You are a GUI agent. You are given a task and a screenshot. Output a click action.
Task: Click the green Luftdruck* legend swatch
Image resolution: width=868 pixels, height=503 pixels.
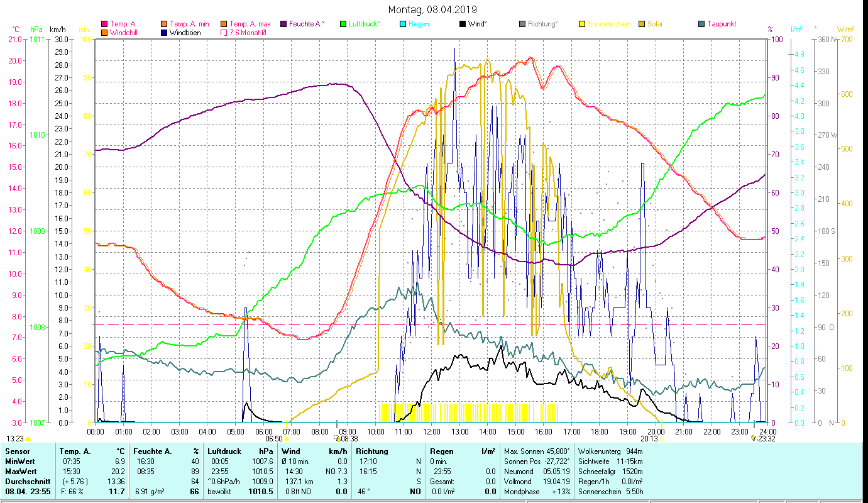343,25
